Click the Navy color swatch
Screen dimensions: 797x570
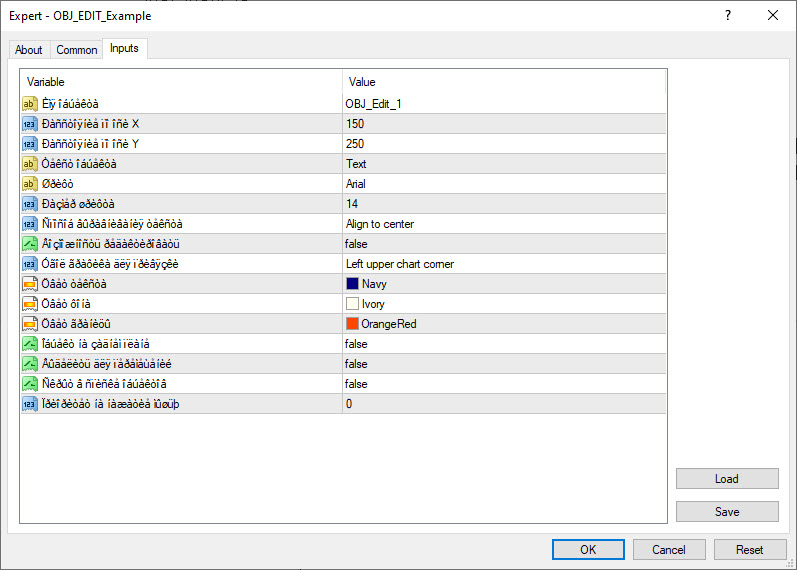pyautogui.click(x=353, y=284)
